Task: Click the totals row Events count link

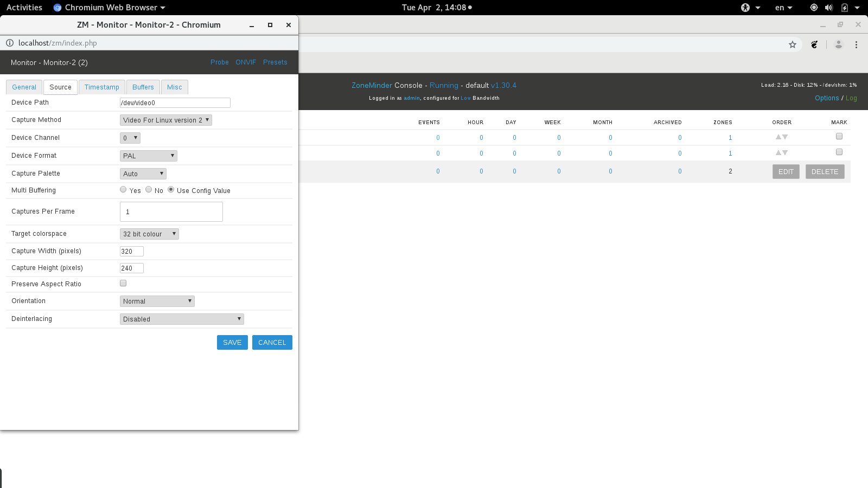Action: pos(438,171)
